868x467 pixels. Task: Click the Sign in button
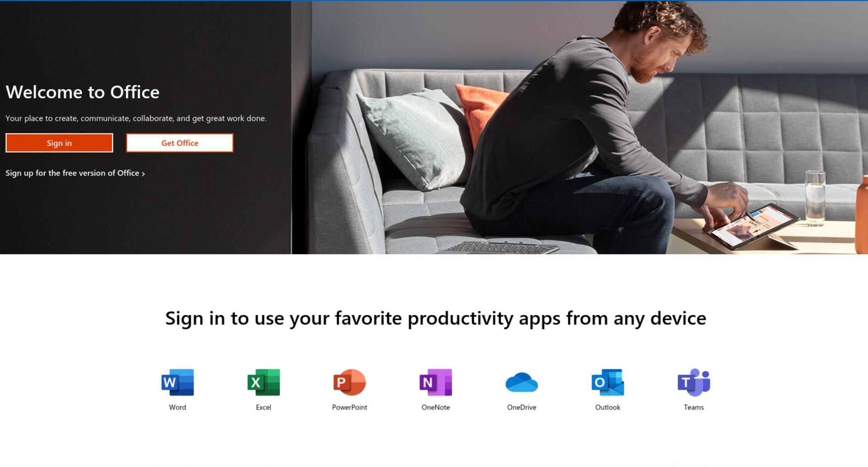[59, 143]
